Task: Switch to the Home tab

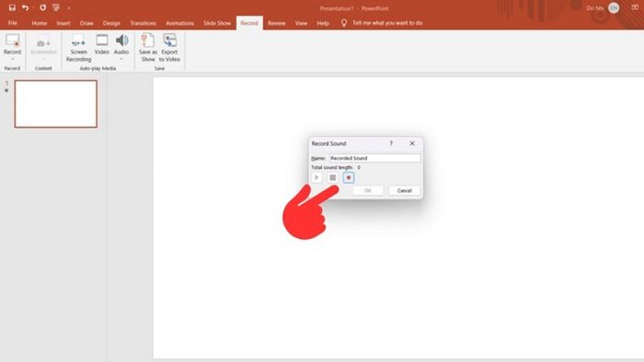Action: pyautogui.click(x=39, y=23)
